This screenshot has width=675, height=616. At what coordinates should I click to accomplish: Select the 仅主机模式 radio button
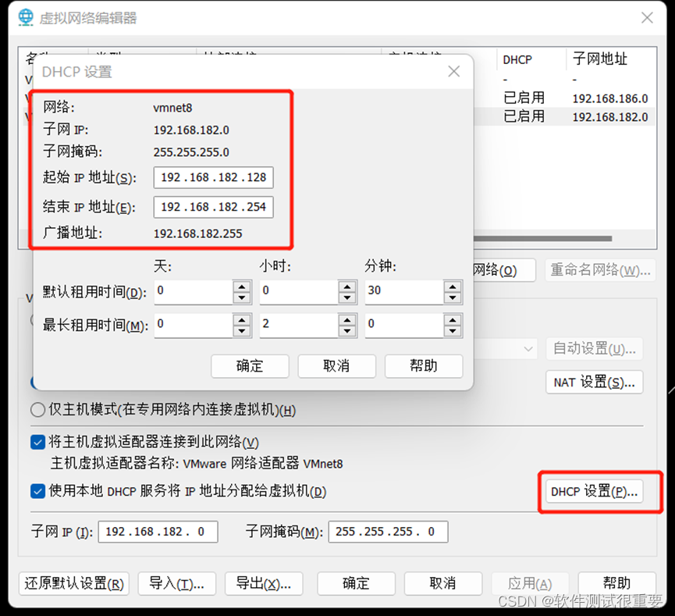pos(38,410)
